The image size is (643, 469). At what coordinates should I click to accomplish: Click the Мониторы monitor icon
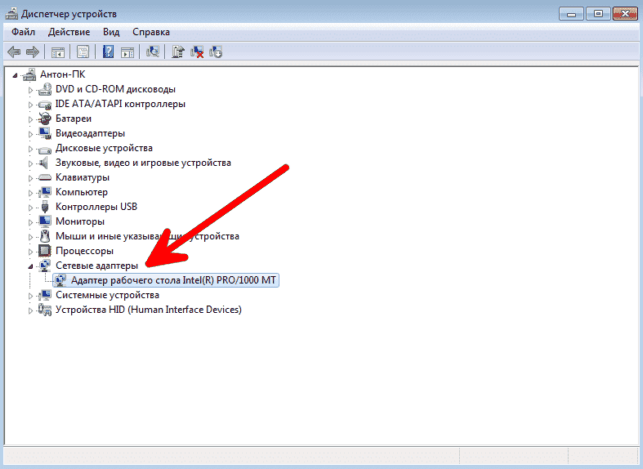(45, 222)
